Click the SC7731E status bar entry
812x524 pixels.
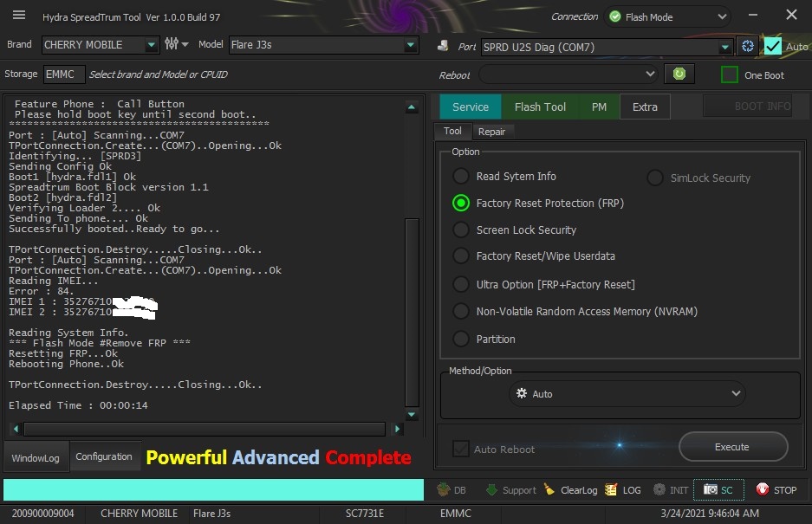pyautogui.click(x=365, y=513)
